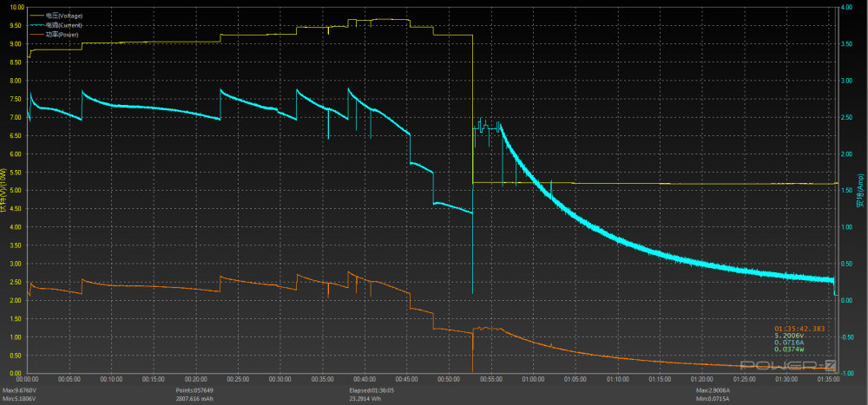The image size is (868, 405).
Task: Click the 2807.616 mAh capacity readout
Action: pos(195,398)
